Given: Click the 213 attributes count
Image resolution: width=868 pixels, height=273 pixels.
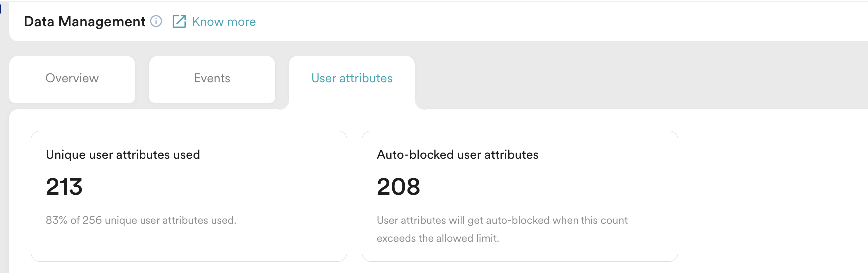Looking at the screenshot, I should pos(64,187).
